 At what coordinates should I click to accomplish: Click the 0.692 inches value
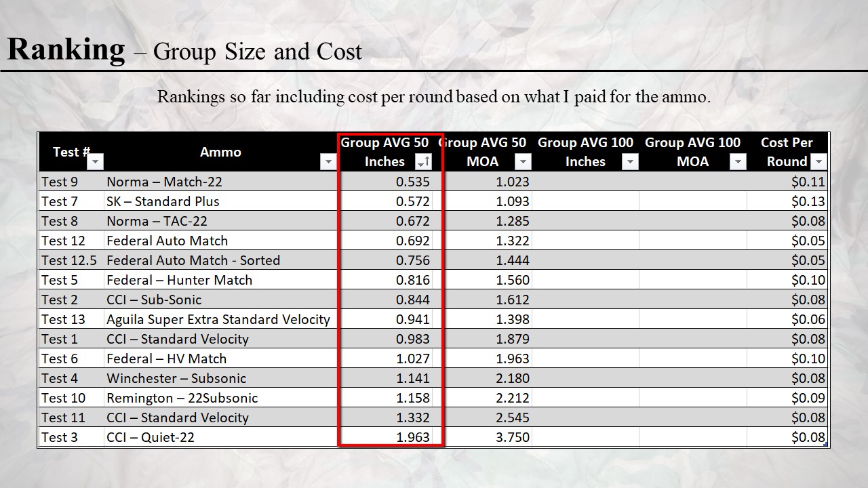(x=413, y=241)
